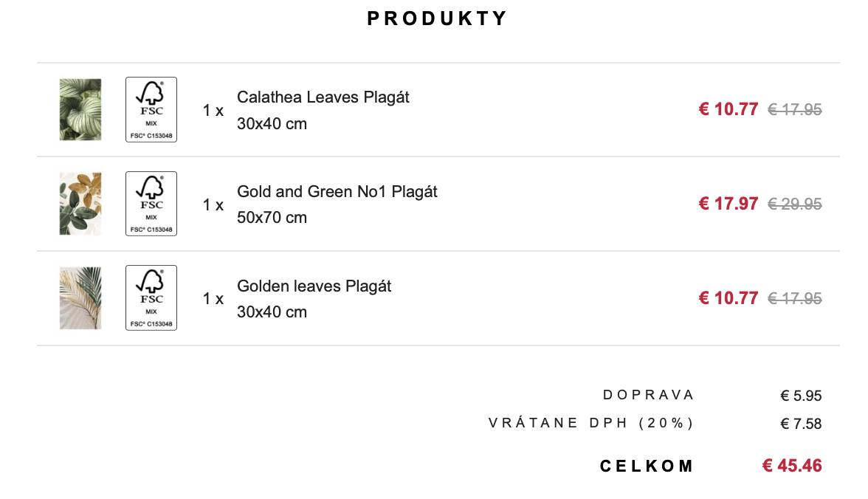Click the € 17.97 sale price
The height and width of the screenshot is (499, 868).
click(x=728, y=204)
